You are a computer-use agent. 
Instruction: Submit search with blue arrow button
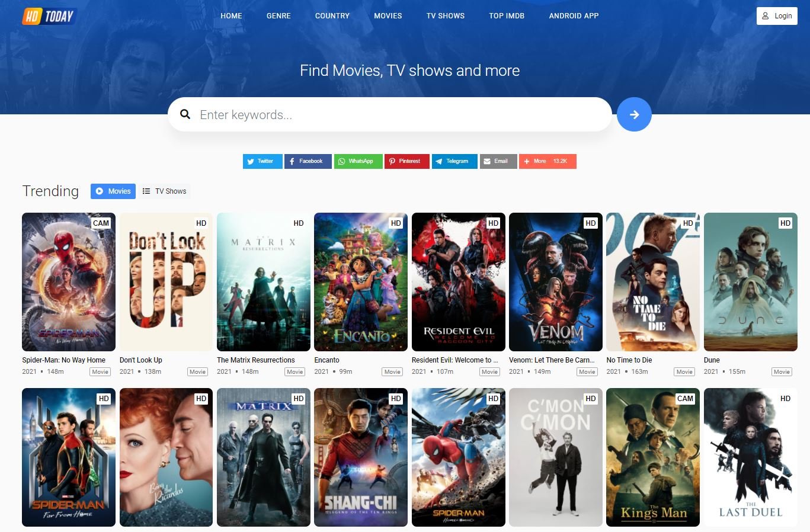(x=634, y=114)
